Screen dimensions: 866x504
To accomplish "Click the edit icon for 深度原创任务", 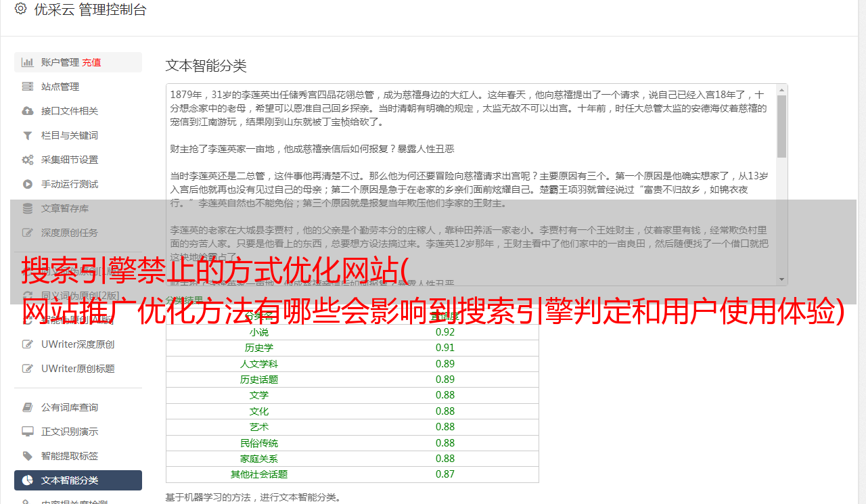I will [28, 233].
